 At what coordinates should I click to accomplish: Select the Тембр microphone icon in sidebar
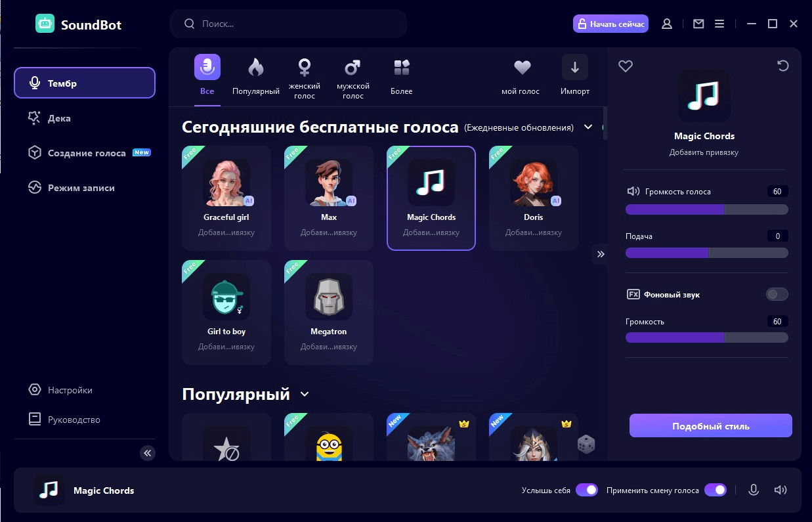(35, 82)
